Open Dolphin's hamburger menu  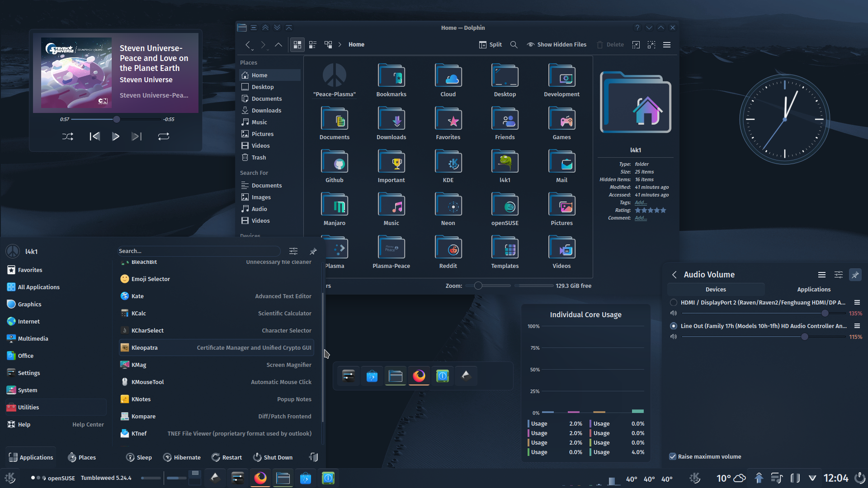(x=667, y=45)
